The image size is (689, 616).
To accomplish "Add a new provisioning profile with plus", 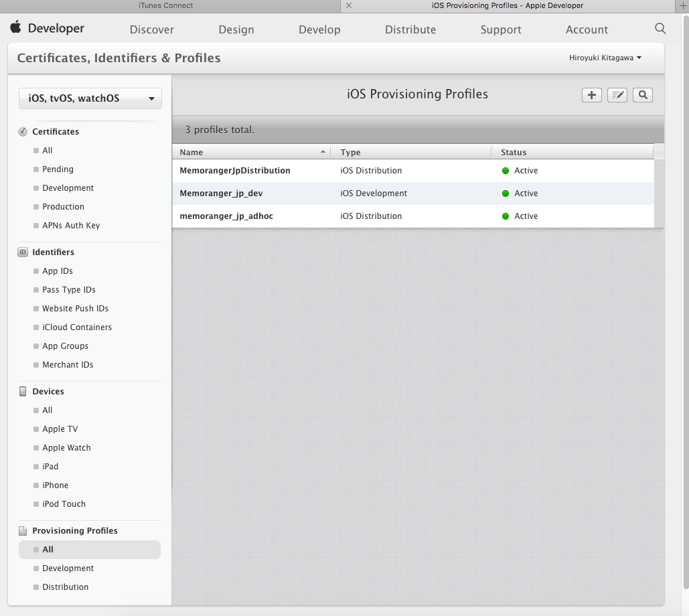I will (591, 95).
